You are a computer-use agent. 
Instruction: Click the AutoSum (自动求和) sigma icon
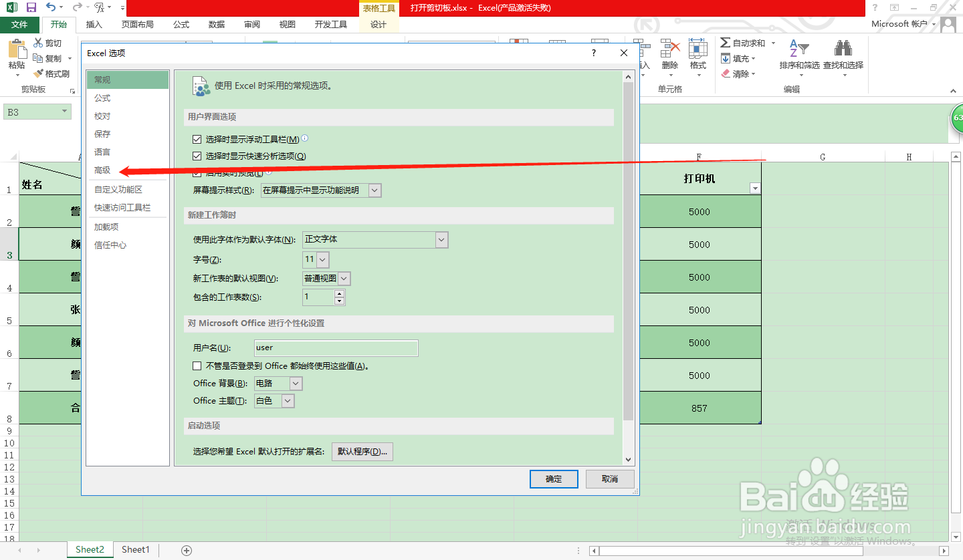coord(726,43)
